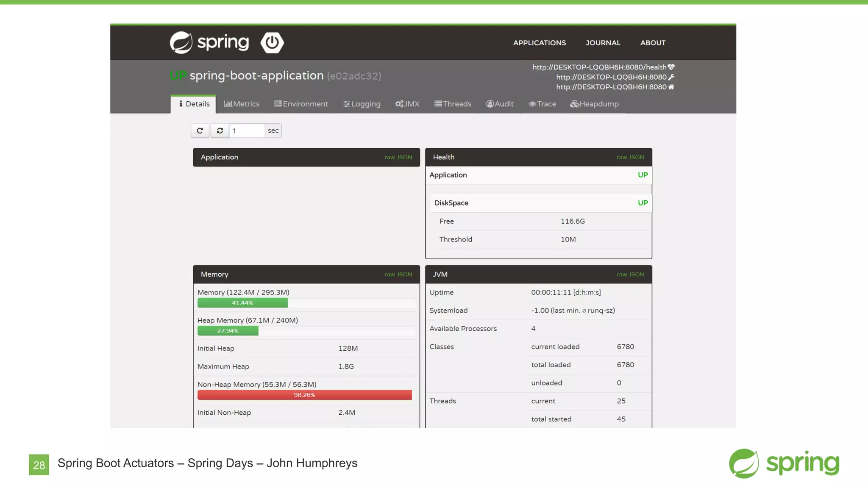868x488 pixels.
Task: Open the Audit tab with user icon
Action: (500, 104)
